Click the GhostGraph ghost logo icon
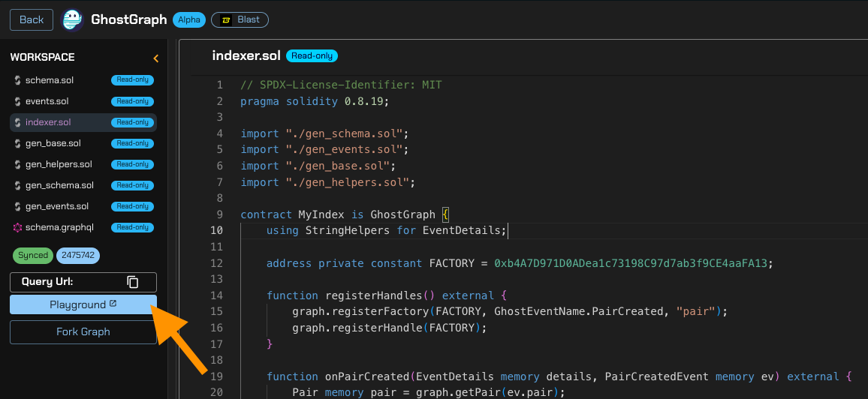 pos(72,20)
